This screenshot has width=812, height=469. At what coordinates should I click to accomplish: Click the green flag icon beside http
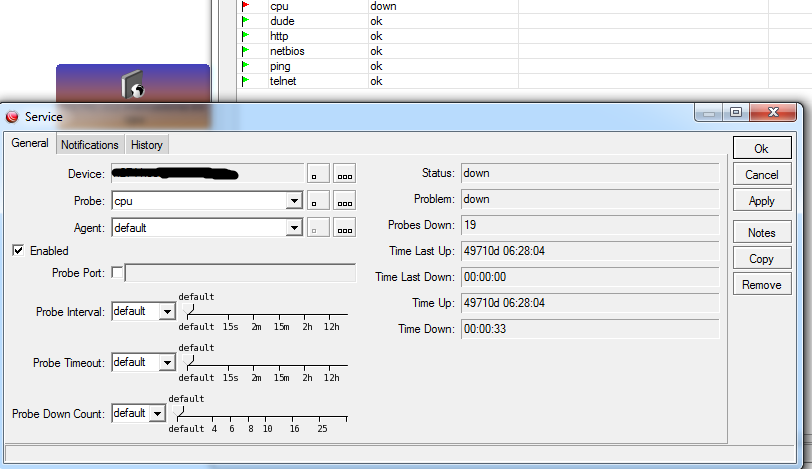246,36
